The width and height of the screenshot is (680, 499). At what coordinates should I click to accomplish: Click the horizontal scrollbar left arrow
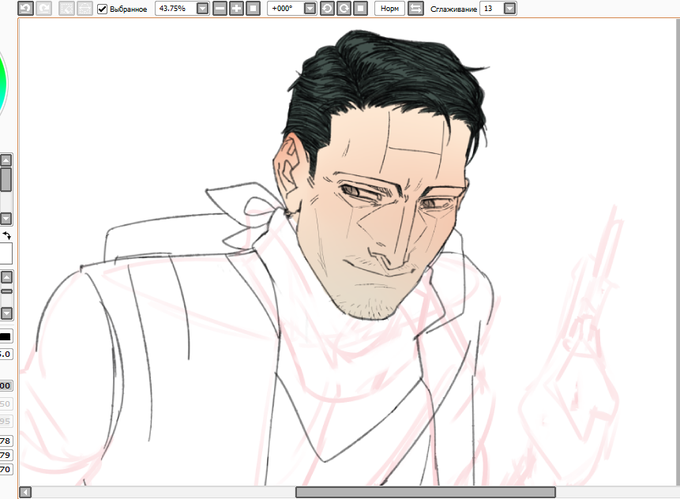[x=25, y=492]
